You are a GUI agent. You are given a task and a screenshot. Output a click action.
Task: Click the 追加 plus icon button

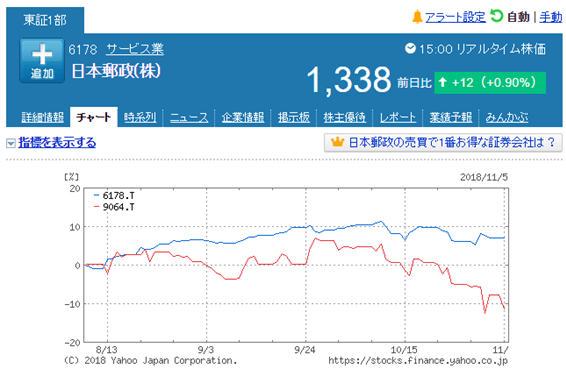click(x=42, y=61)
